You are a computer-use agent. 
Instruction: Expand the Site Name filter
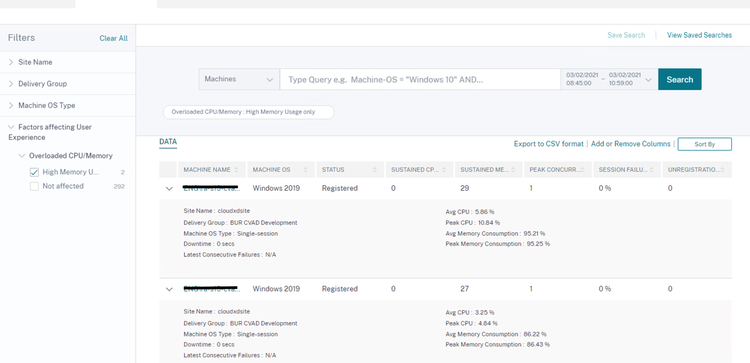[11, 62]
